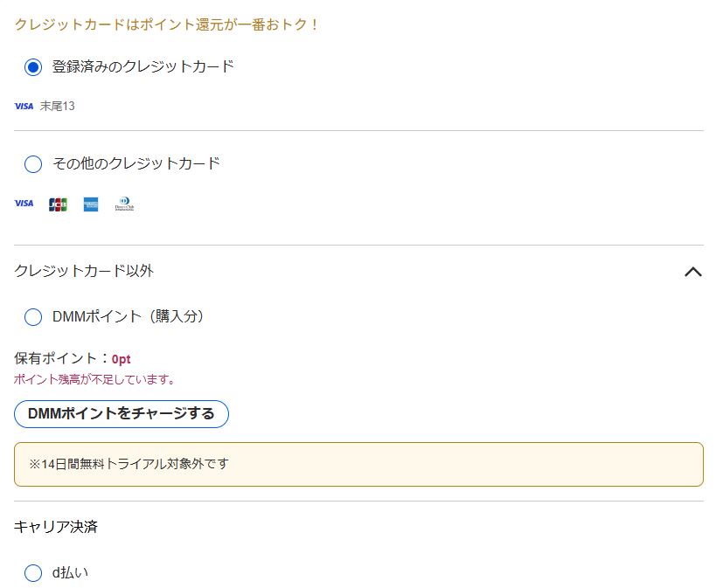
Task: Click the VISA icon beside 末尾13
Action: point(24,107)
